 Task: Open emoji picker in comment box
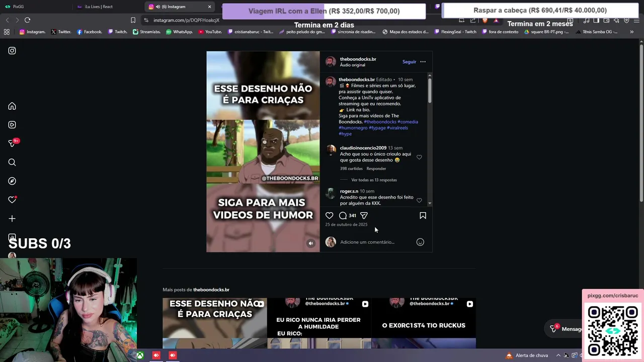[x=420, y=242]
